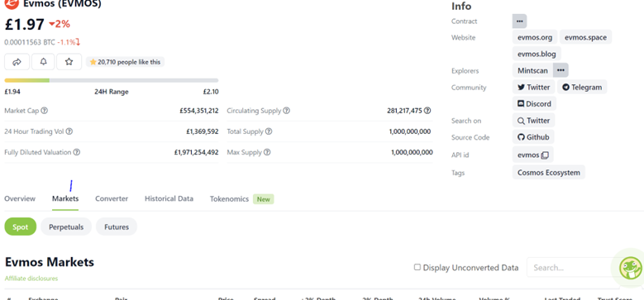Select the Futures market filter
Image resolution: width=644 pixels, height=300 pixels.
point(117,227)
